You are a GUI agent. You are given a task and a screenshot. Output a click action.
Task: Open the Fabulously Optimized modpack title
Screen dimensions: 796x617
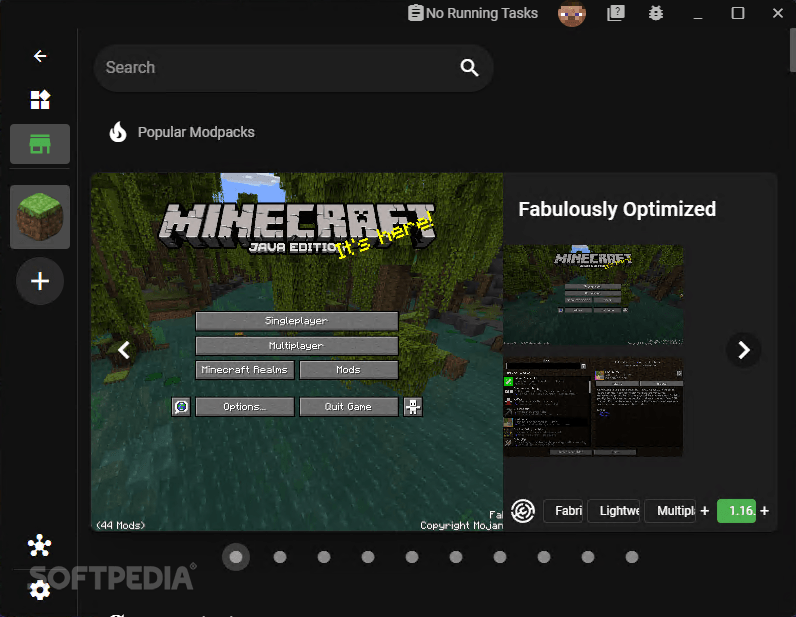(617, 209)
